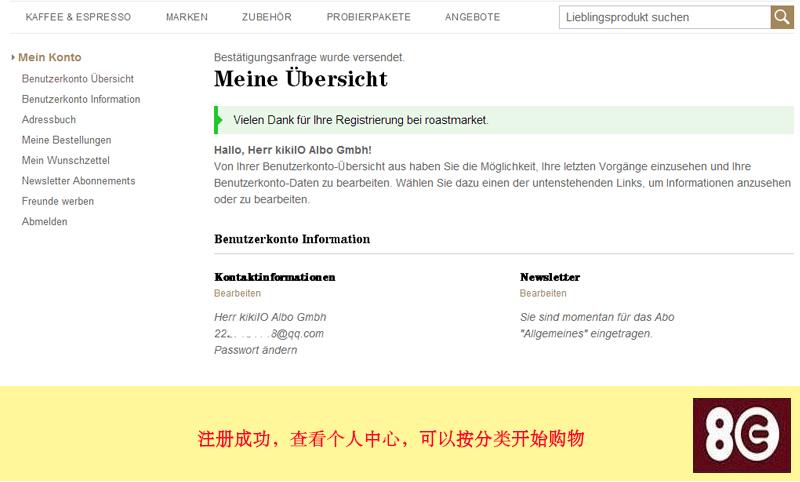Go to Adressbuch
The width and height of the screenshot is (800, 482).
tap(49, 120)
